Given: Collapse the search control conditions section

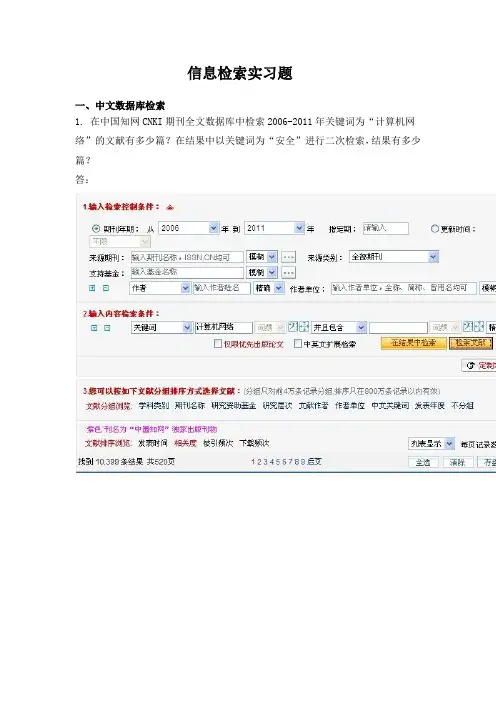Looking at the screenshot, I should click(x=170, y=207).
